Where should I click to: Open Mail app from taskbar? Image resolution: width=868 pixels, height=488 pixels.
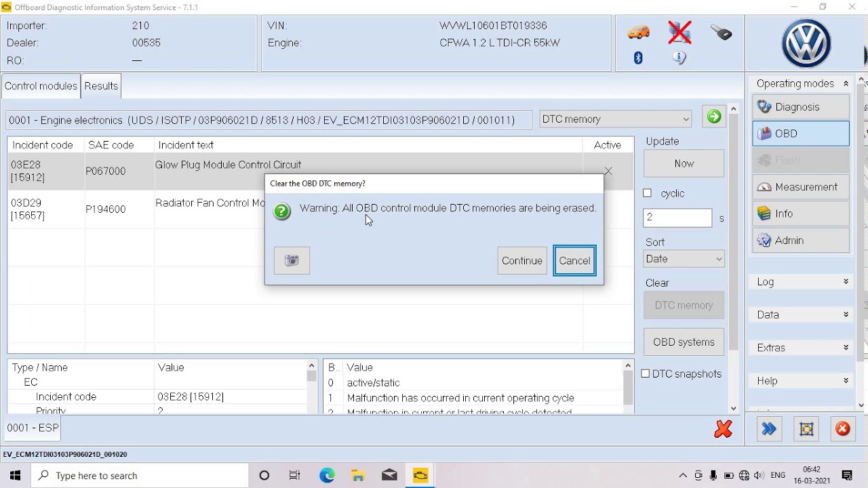(x=389, y=475)
